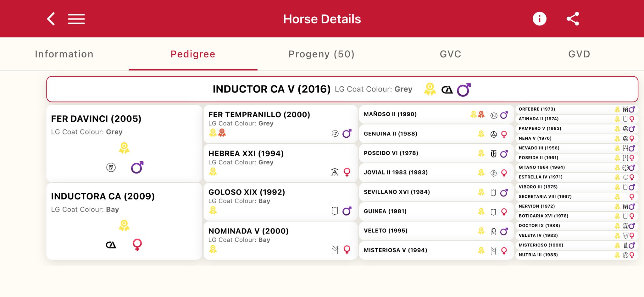Open the hamburger menu
Viewport: 644px width, 297px height.
pyautogui.click(x=76, y=19)
